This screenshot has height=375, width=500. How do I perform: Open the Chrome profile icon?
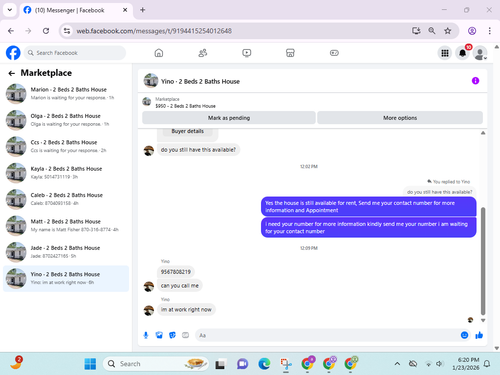472,31
